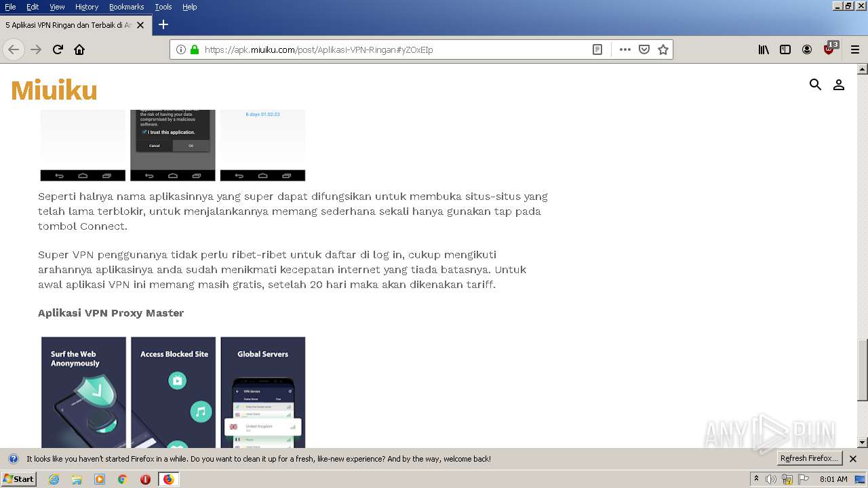Toggle reader view
The width and height of the screenshot is (868, 488).
tap(597, 49)
